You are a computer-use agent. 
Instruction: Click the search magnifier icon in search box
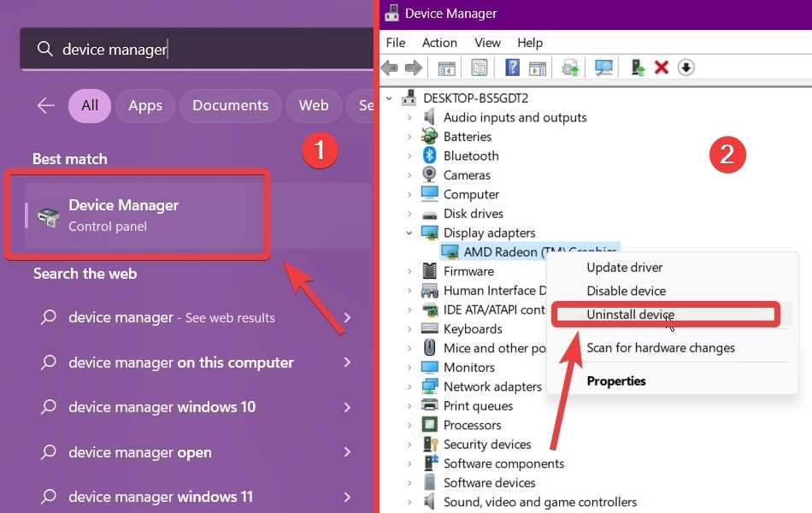click(x=45, y=50)
